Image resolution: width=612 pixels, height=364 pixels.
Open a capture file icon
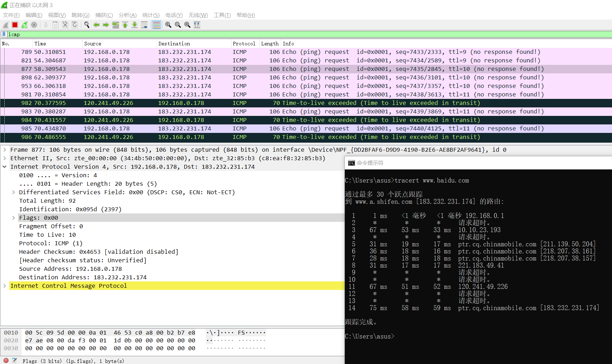click(x=46, y=25)
